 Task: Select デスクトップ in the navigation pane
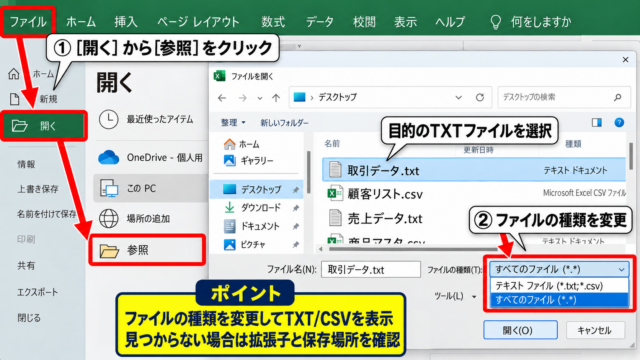257,189
